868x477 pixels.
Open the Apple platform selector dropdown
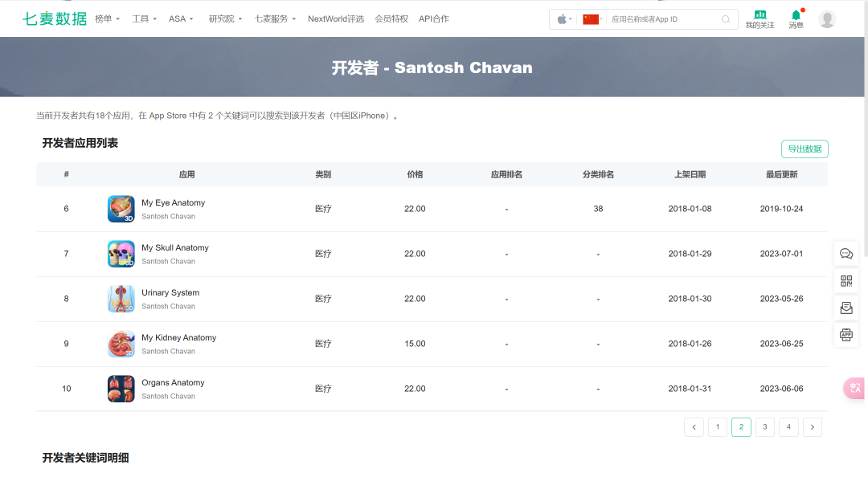coord(564,19)
